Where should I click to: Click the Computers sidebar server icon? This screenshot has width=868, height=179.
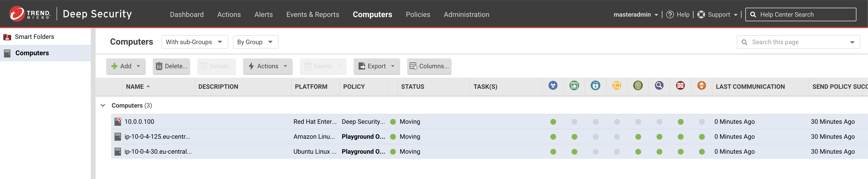tap(7, 53)
